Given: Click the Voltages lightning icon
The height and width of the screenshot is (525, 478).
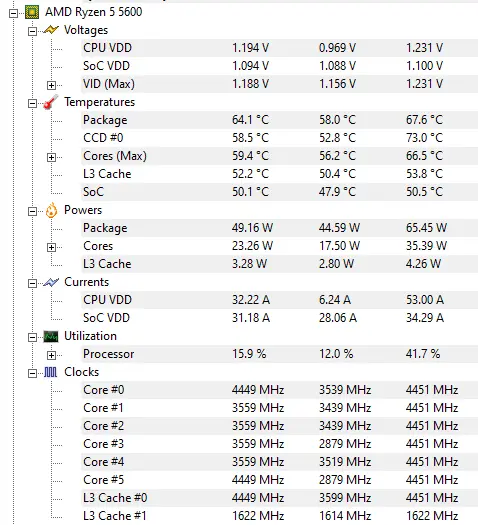Looking at the screenshot, I should [x=51, y=30].
